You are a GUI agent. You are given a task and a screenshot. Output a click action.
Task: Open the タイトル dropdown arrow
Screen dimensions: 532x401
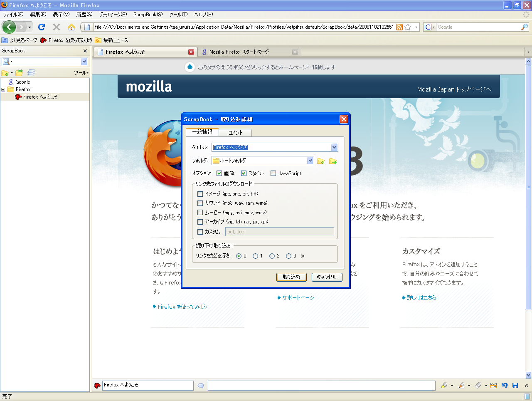tap(334, 147)
